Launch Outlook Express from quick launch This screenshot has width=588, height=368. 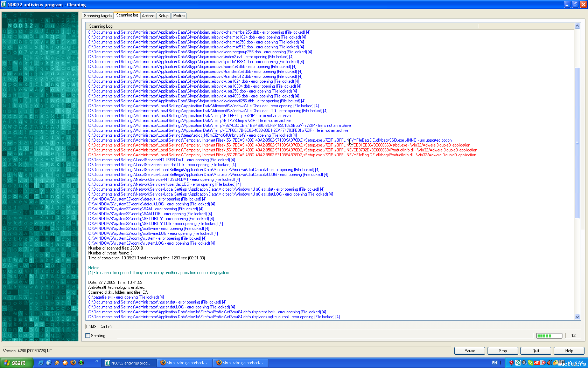[49, 363]
